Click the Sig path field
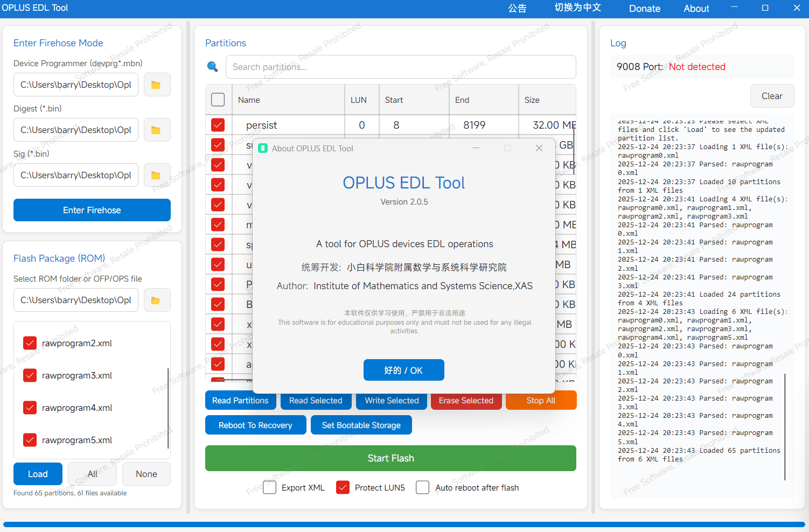809x532 pixels. pyautogui.click(x=76, y=175)
